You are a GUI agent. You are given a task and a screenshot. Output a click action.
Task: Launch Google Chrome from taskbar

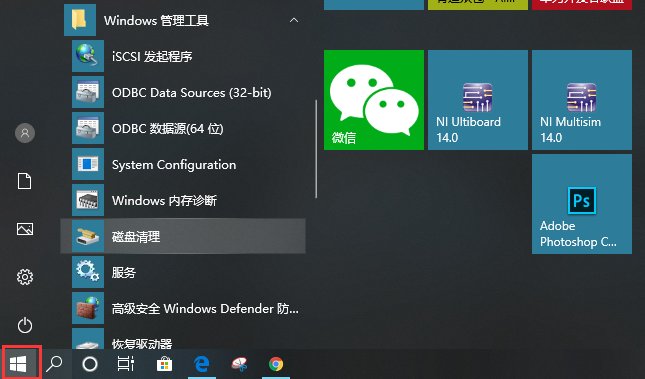coord(276,364)
